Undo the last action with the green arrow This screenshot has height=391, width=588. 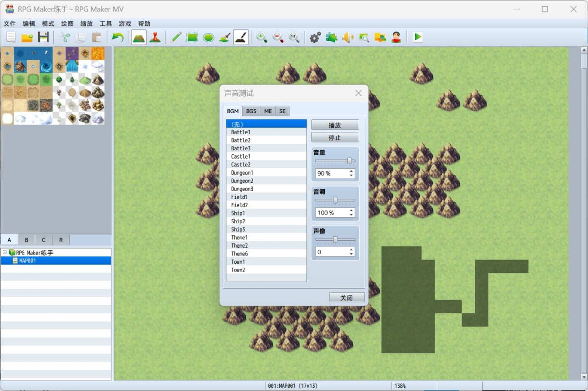[x=118, y=38]
